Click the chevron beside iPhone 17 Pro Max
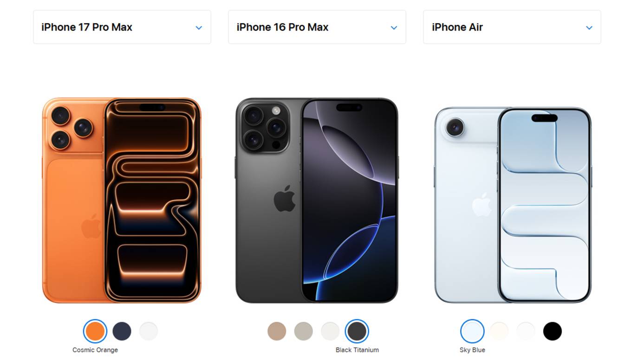The image size is (644, 362). pos(199,27)
